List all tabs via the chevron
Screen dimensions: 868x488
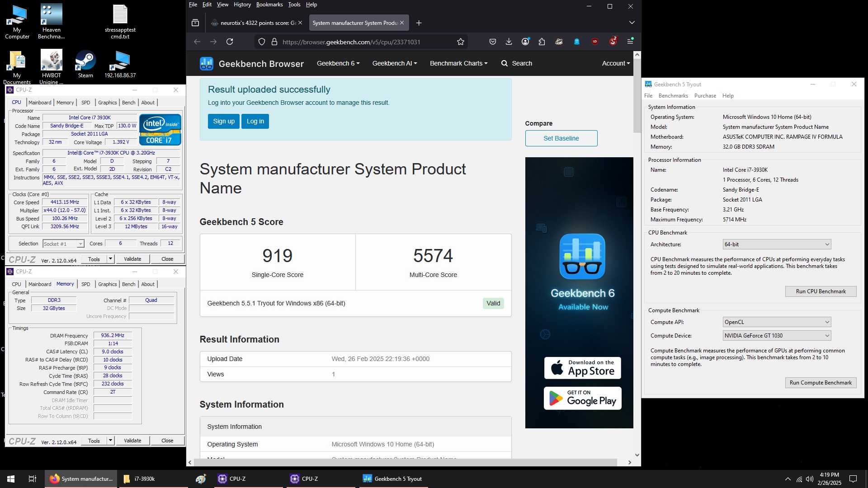point(632,23)
